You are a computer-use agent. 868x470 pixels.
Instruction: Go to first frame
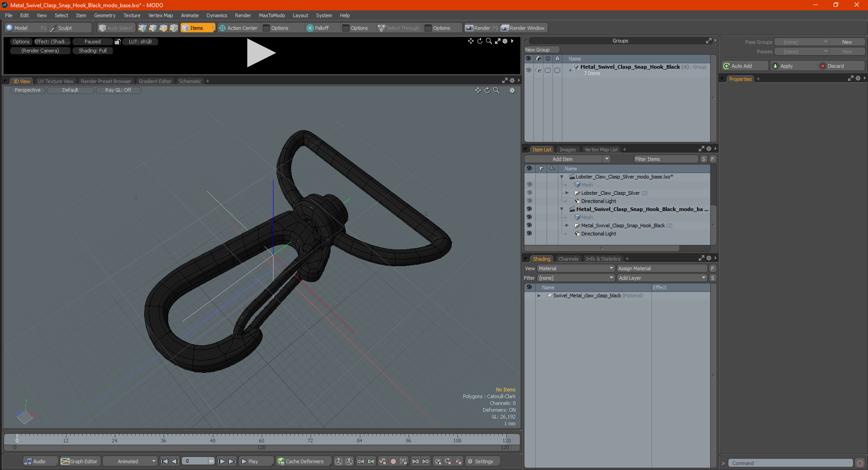tap(165, 461)
